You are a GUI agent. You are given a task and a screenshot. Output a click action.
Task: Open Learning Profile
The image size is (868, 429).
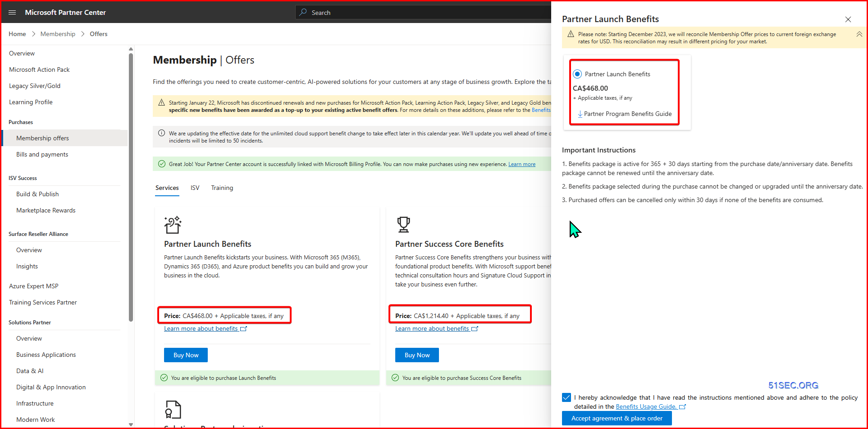31,102
